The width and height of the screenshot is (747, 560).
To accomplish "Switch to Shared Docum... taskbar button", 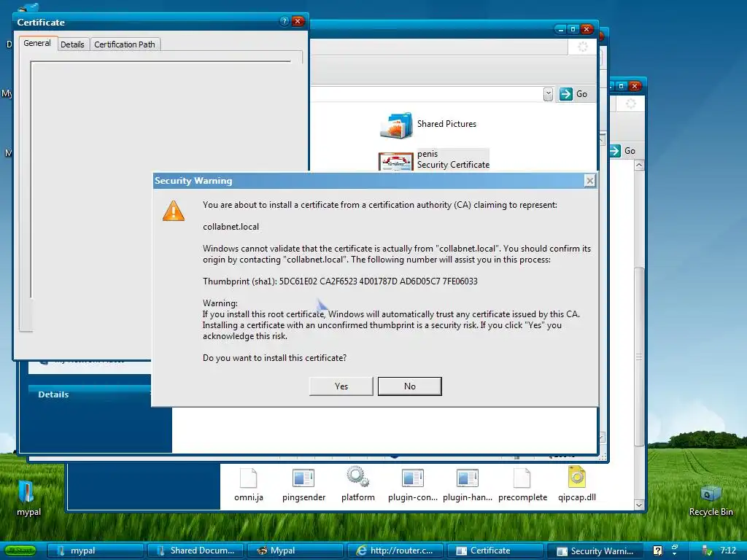I will click(x=196, y=551).
